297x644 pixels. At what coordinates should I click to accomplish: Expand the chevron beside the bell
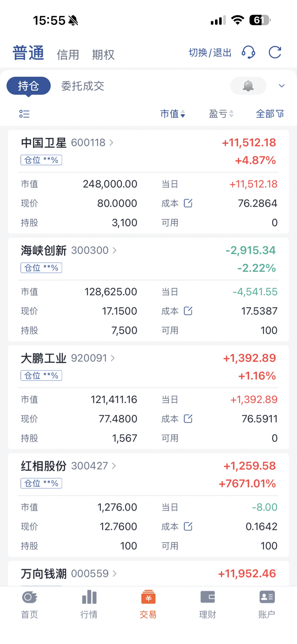tap(282, 86)
